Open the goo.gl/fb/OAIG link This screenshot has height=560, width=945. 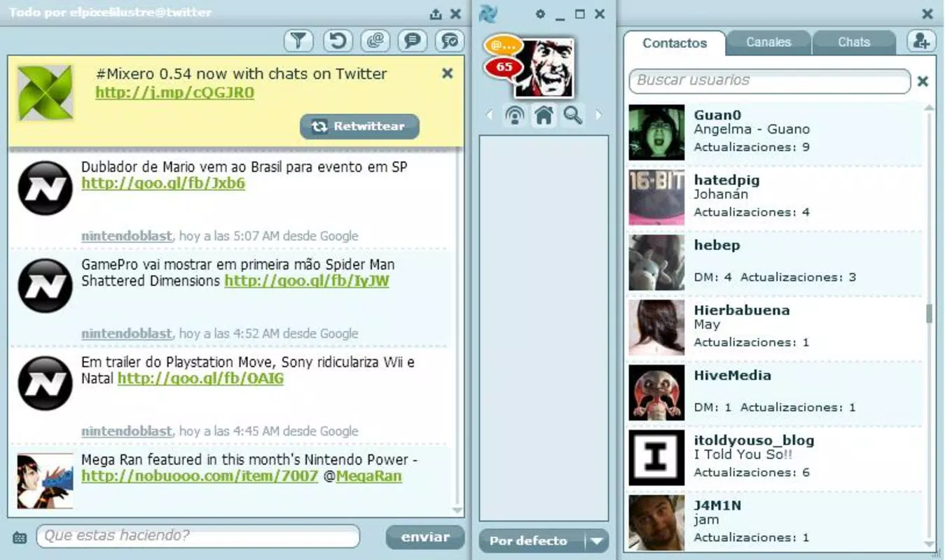200,379
